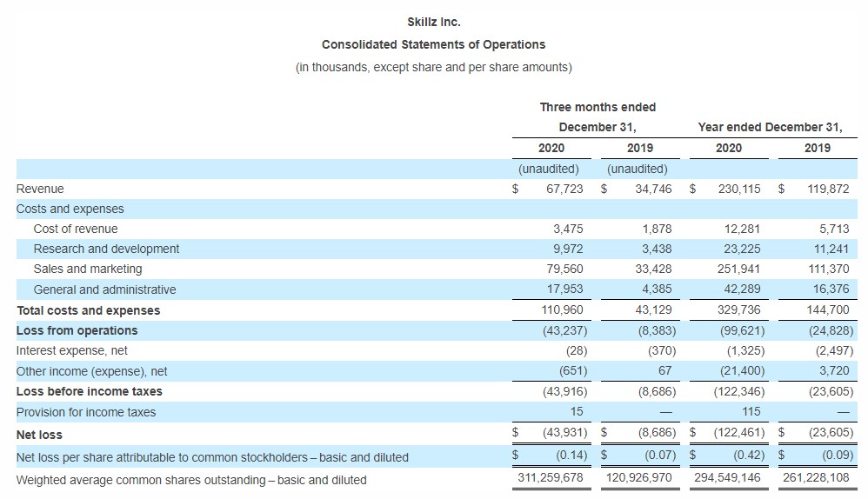
Task: Click the 'Net loss' row label
Action: pyautogui.click(x=39, y=436)
